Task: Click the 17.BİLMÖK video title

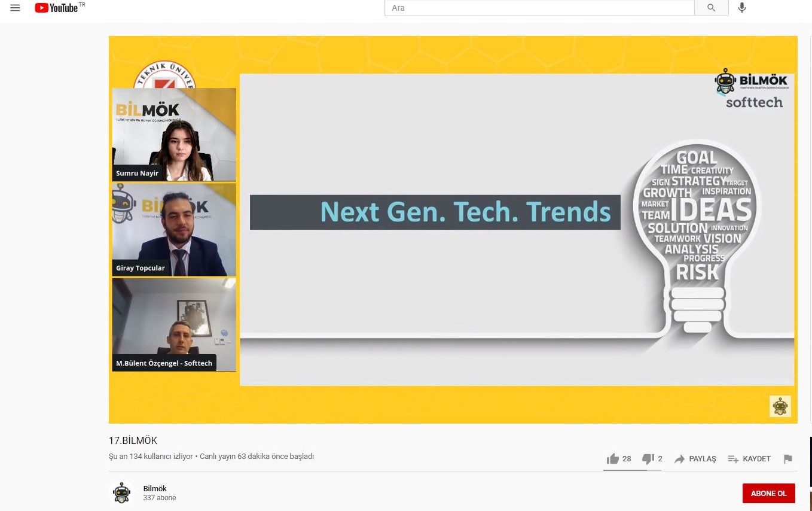Action: [x=133, y=440]
